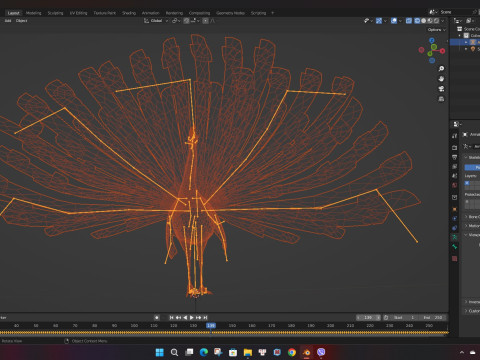
Task: Open the snap settings dropdown
Action: tap(195, 21)
